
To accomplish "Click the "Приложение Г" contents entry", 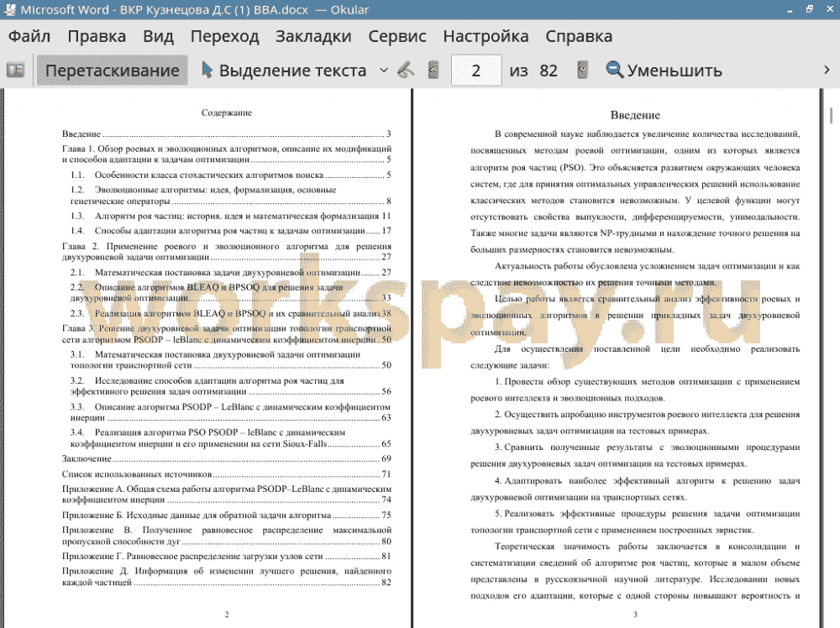I will (x=227, y=557).
